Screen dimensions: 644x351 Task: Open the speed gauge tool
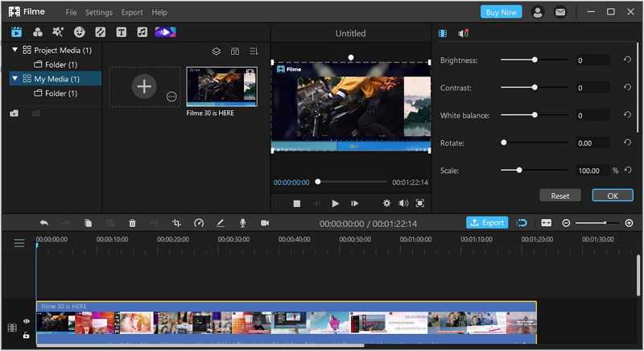click(x=199, y=223)
